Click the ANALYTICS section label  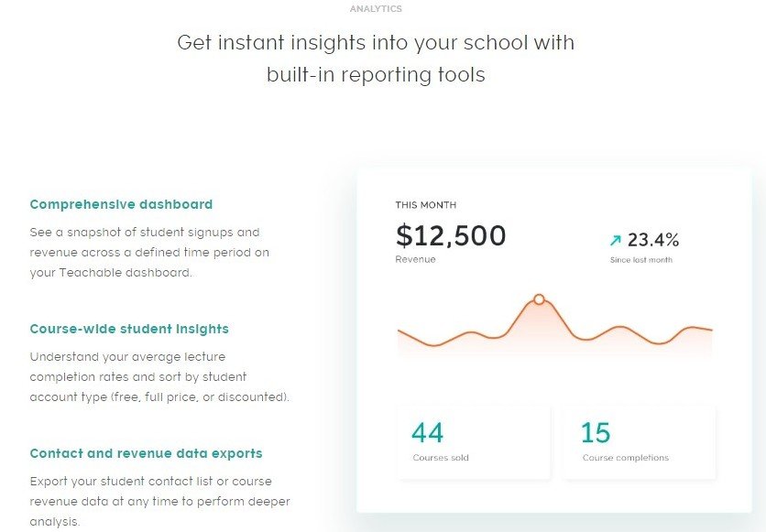coord(376,9)
